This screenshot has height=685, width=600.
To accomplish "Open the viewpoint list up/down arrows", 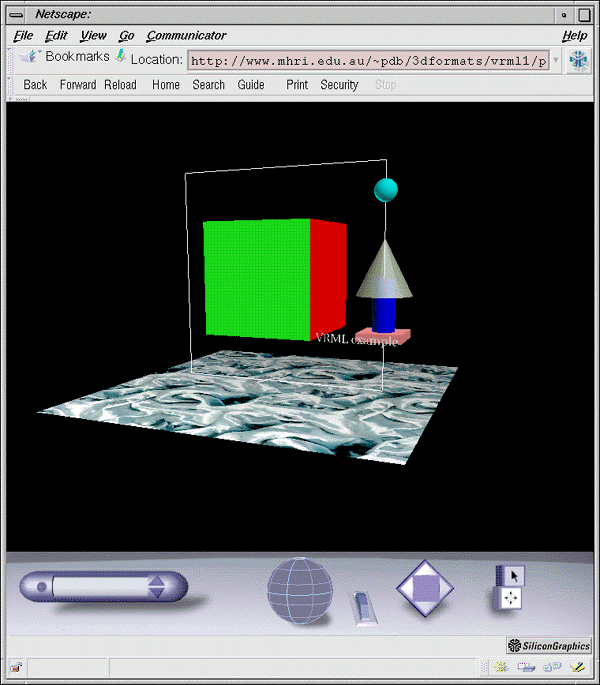I will pyautogui.click(x=156, y=586).
